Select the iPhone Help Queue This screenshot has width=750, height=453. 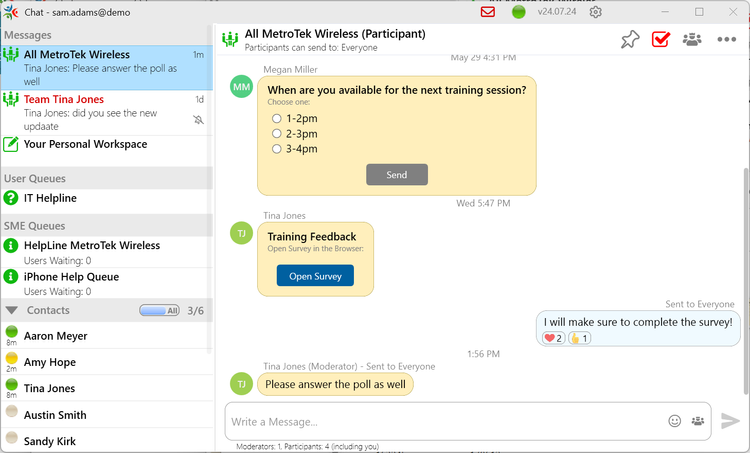coord(106,283)
